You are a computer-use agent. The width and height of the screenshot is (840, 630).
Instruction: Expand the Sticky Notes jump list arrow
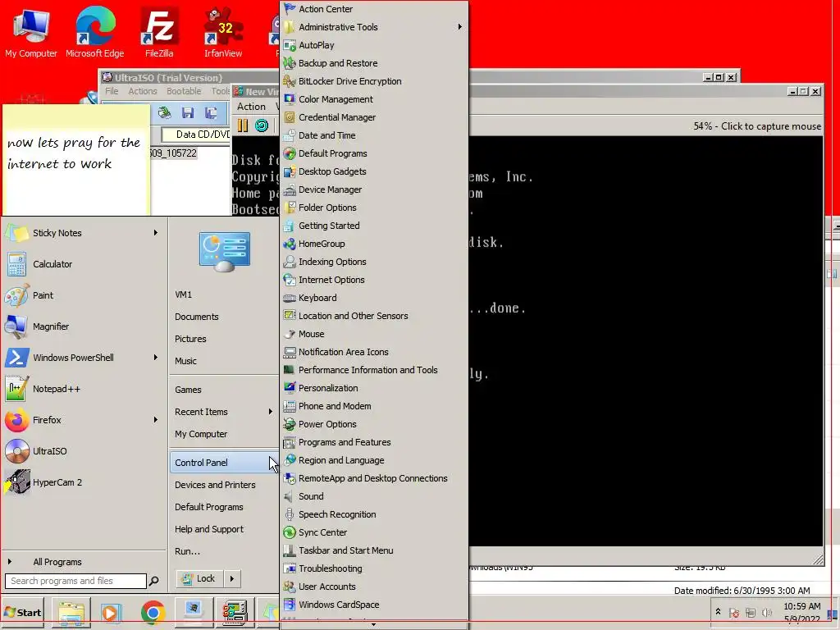[x=155, y=233]
